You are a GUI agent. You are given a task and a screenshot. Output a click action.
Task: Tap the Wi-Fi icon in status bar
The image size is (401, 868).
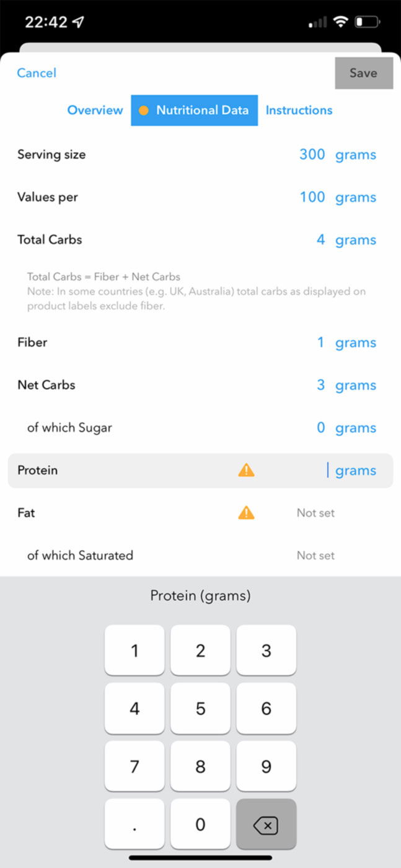click(340, 22)
